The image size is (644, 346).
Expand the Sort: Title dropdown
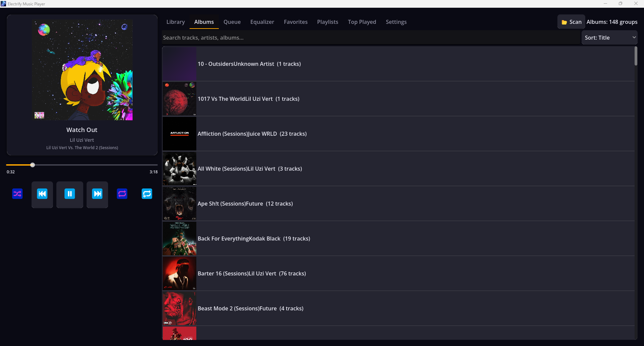click(x=609, y=38)
